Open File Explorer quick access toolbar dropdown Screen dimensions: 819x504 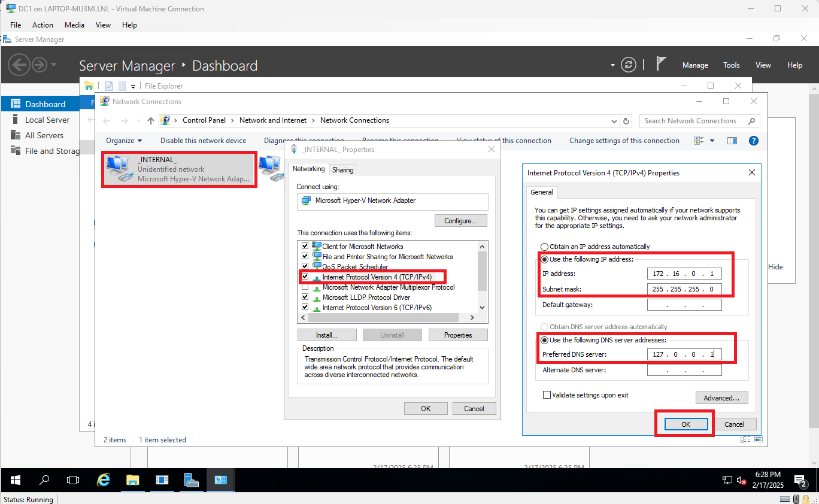pyautogui.click(x=133, y=86)
